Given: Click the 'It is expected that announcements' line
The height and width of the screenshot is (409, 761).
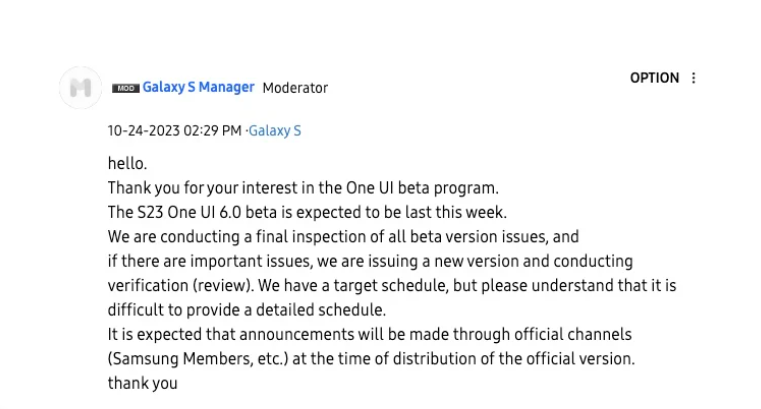Looking at the screenshot, I should [370, 334].
